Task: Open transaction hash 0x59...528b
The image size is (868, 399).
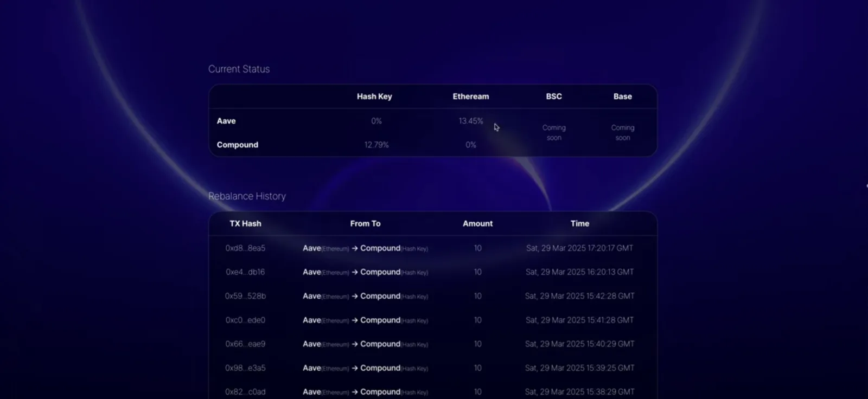Action: click(x=245, y=296)
